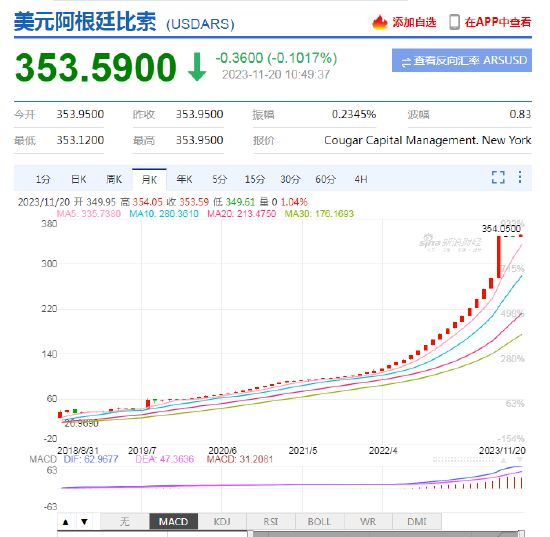Select the 月K monthly chart tab
Screen dimensions: 550x537
149,180
